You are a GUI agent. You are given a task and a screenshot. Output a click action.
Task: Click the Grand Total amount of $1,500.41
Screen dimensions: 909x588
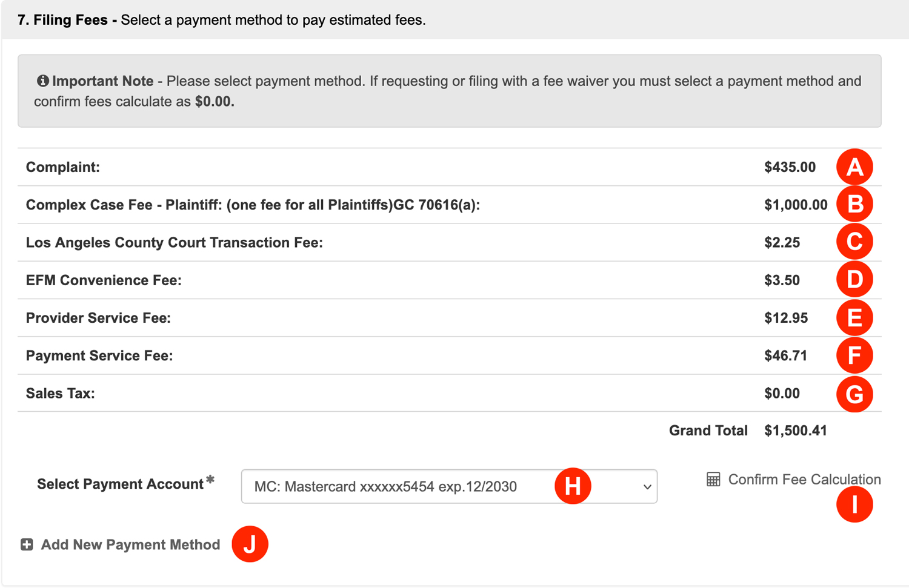(x=795, y=431)
